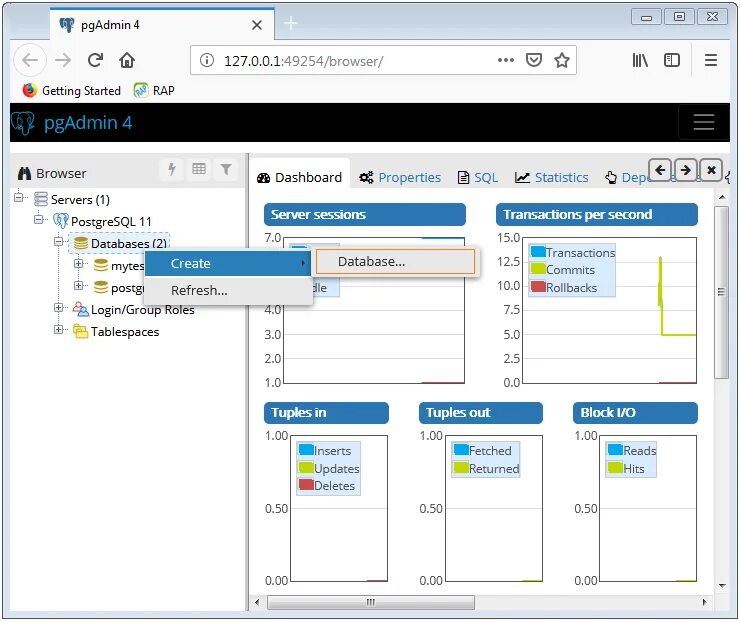The image size is (740, 622).
Task: Expand the Tablespaces node
Action: tap(58, 329)
